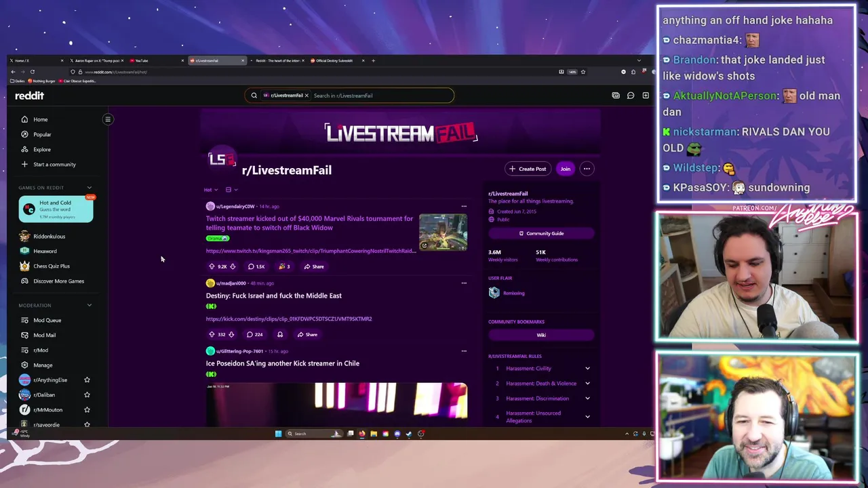Screen dimensions: 868x488
Task: Switch to Official Destiny Subreddit tab
Action: [336, 60]
